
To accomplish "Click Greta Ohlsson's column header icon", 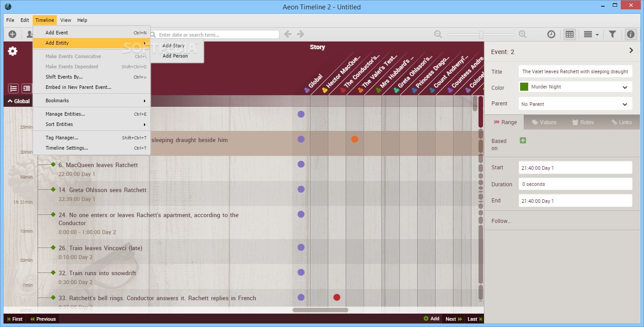I will click(x=396, y=90).
